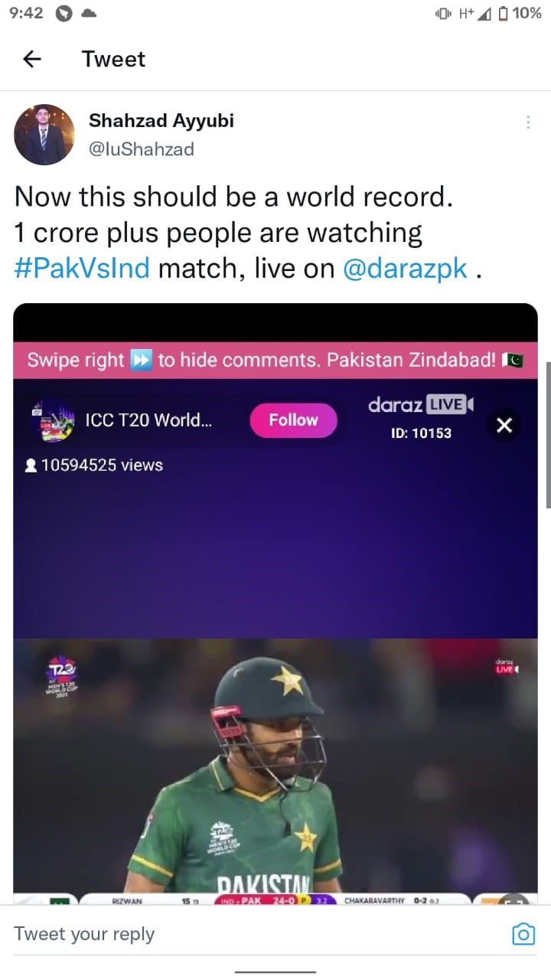Click the vertical scrollbar on the right edge
This screenshot has height=980, width=551.
pos(548,436)
